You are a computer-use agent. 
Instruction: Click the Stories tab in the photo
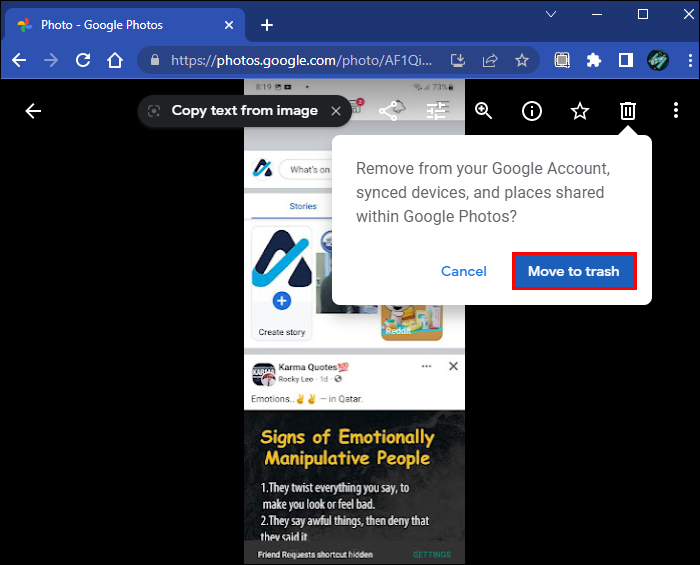303,206
